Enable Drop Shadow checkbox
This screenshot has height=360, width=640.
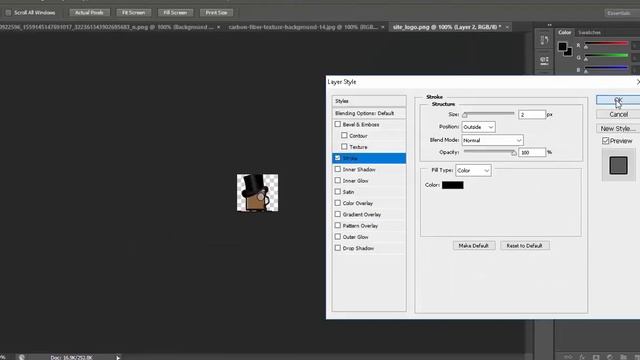tap(338, 248)
